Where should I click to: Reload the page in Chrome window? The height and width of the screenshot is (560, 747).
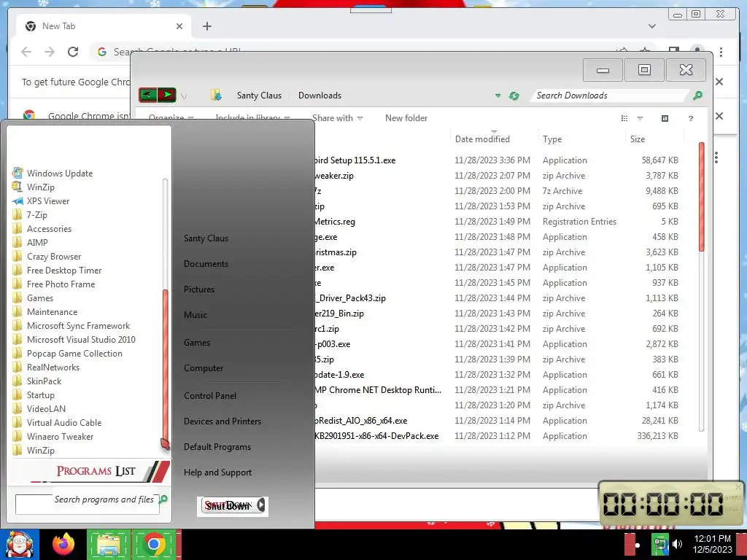point(73,52)
